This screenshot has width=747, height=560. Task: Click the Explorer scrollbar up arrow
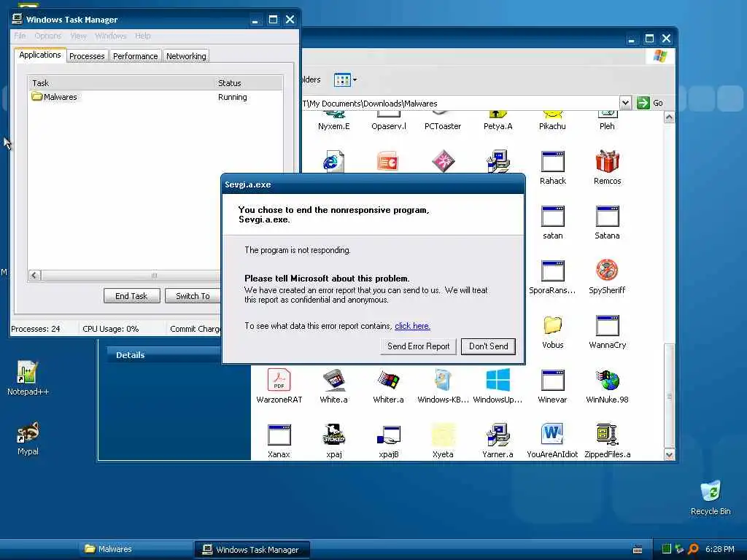pos(670,117)
